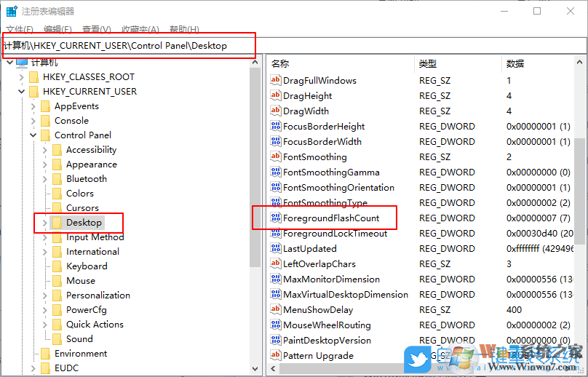Select the Quick Actions key
Viewport: 588px width, 377px height.
95,325
